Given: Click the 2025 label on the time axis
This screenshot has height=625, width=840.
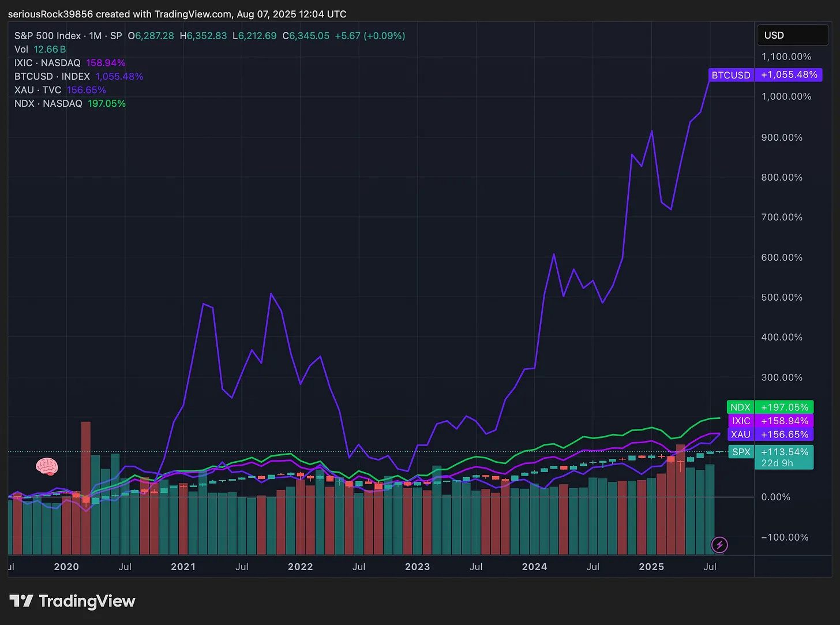Looking at the screenshot, I should [651, 567].
